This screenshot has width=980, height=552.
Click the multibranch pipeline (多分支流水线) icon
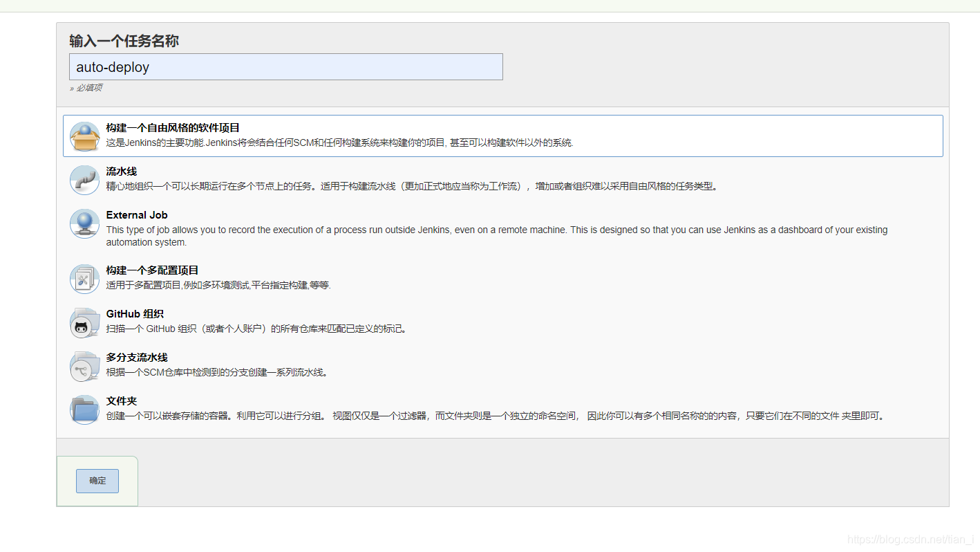[x=84, y=366]
